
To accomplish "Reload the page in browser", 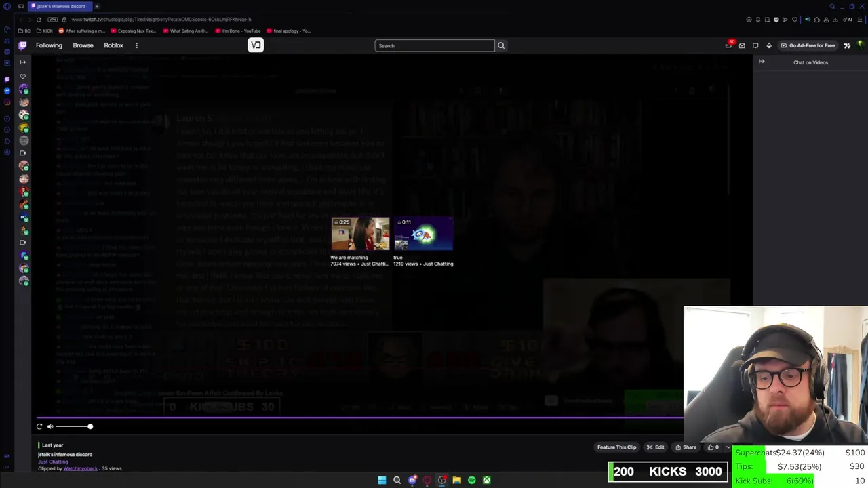I will click(x=39, y=19).
